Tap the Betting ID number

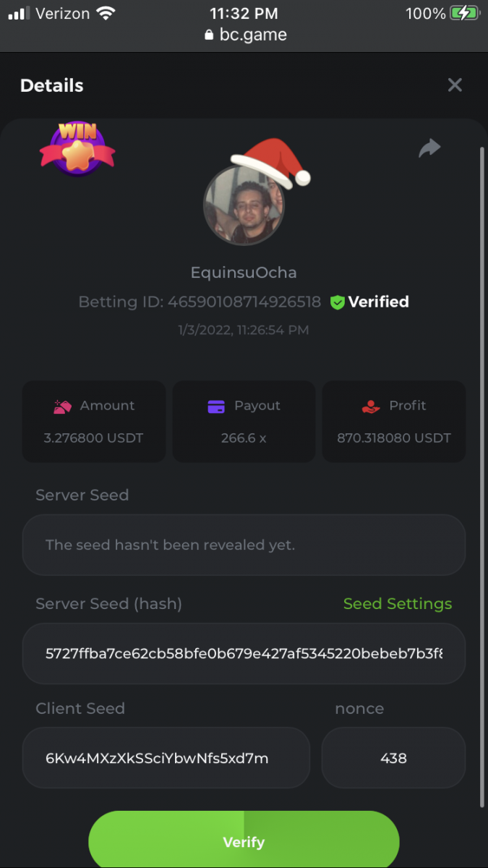click(244, 302)
